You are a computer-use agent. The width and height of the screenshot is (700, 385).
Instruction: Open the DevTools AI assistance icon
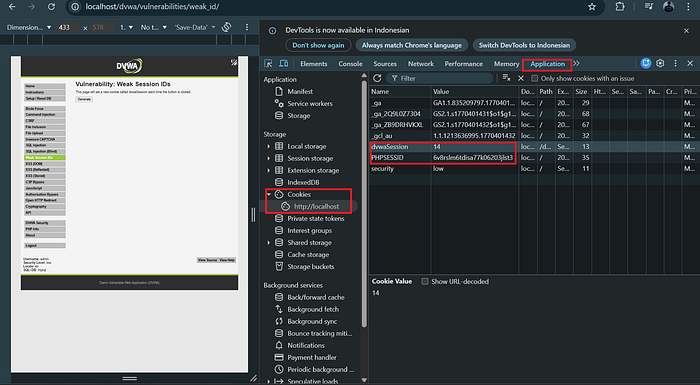point(646,63)
